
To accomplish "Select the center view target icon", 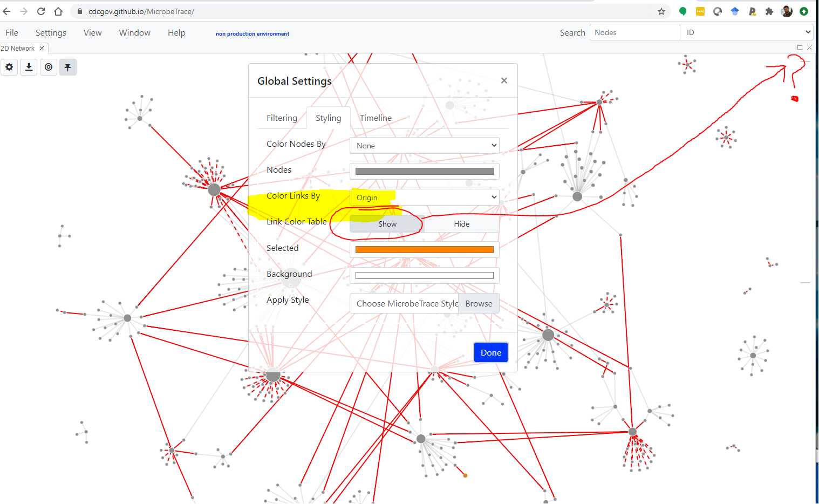I will pyautogui.click(x=49, y=67).
